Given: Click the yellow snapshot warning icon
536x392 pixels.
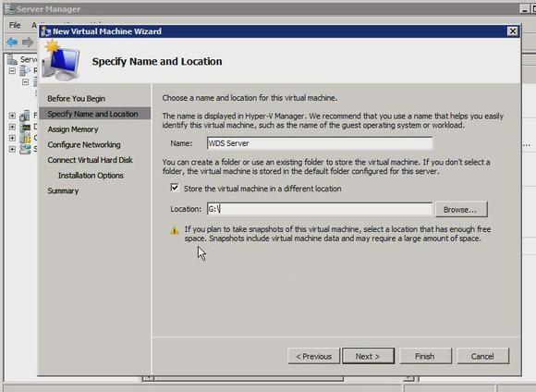Looking at the screenshot, I should (175, 230).
